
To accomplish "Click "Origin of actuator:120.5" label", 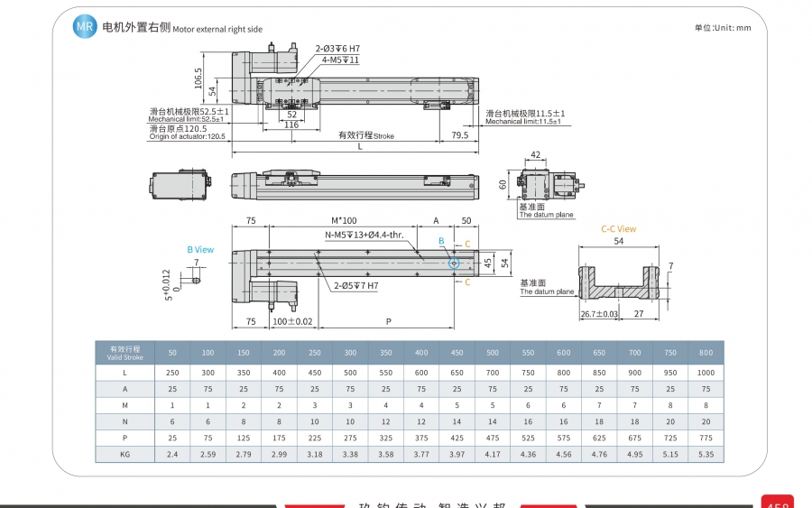I will pyautogui.click(x=188, y=137).
